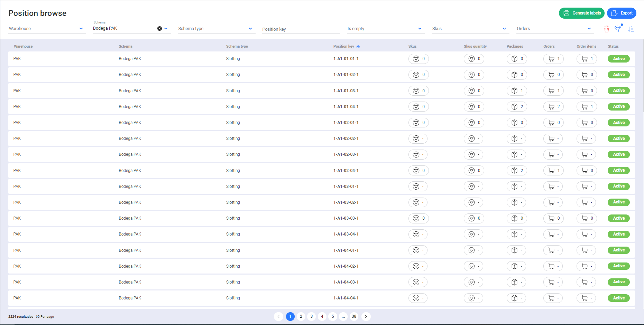
Task: Go to page 2
Action: [x=301, y=316]
